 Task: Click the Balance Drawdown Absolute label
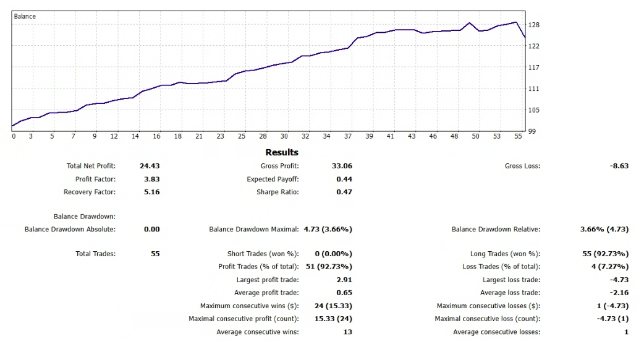pyautogui.click(x=70, y=229)
